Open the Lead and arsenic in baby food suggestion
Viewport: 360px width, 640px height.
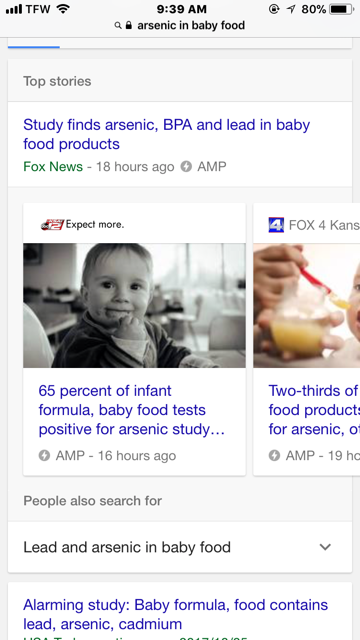click(x=180, y=547)
